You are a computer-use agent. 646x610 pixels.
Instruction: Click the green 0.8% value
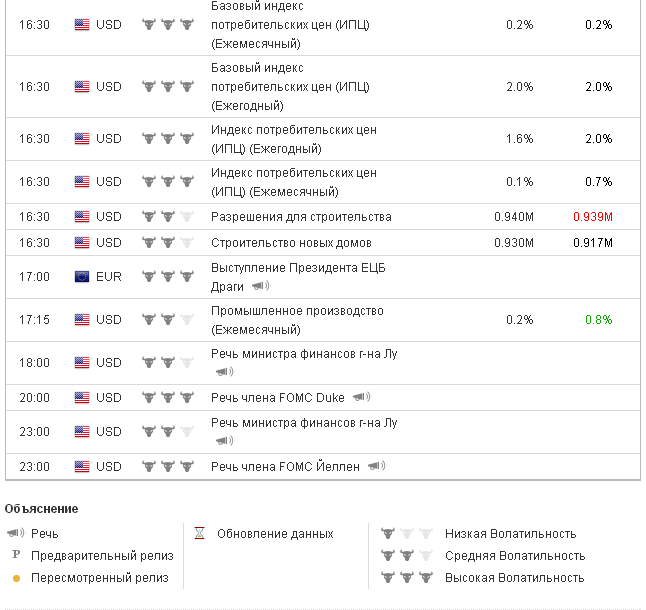(x=598, y=320)
